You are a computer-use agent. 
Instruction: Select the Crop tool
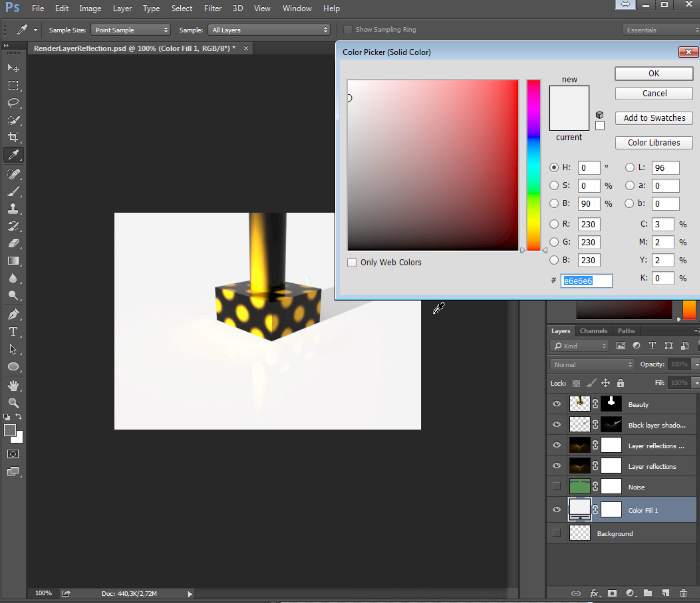click(13, 137)
